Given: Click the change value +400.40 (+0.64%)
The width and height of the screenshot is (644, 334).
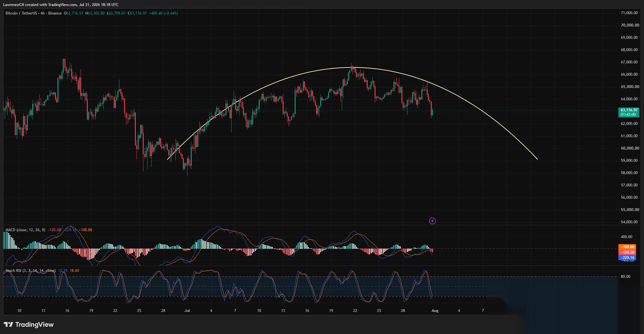Looking at the screenshot, I should (x=163, y=13).
